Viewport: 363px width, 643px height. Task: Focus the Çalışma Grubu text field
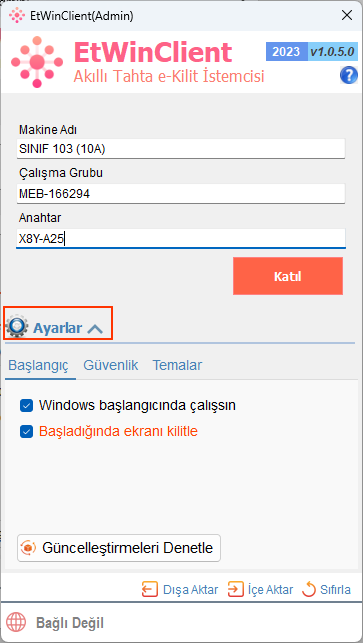click(x=181, y=194)
